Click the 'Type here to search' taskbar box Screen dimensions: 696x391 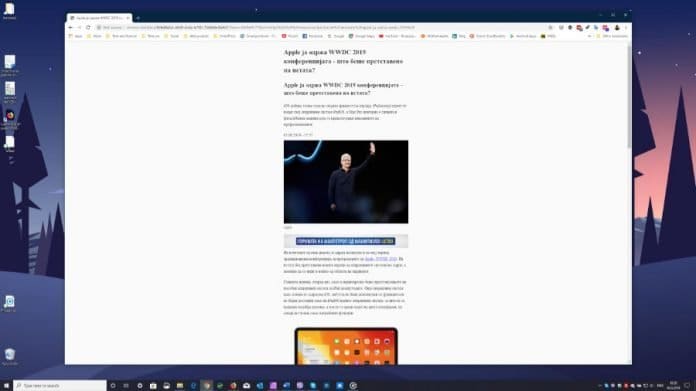(60, 386)
